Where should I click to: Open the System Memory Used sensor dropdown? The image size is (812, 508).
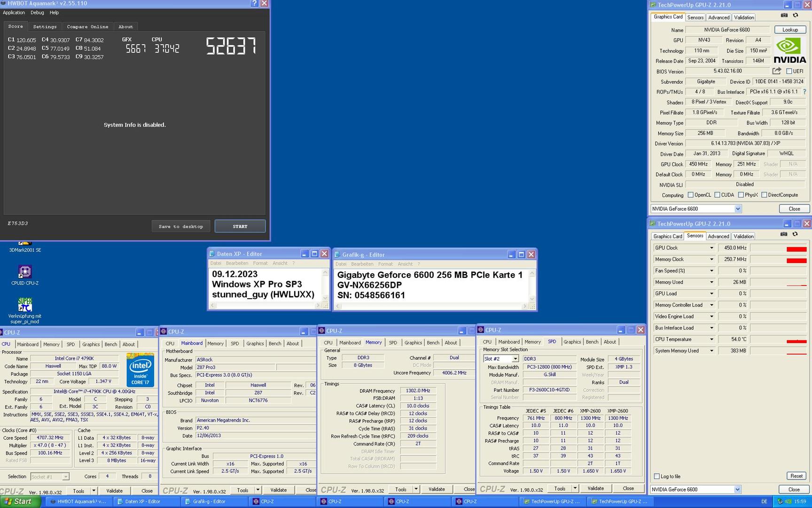coord(711,351)
